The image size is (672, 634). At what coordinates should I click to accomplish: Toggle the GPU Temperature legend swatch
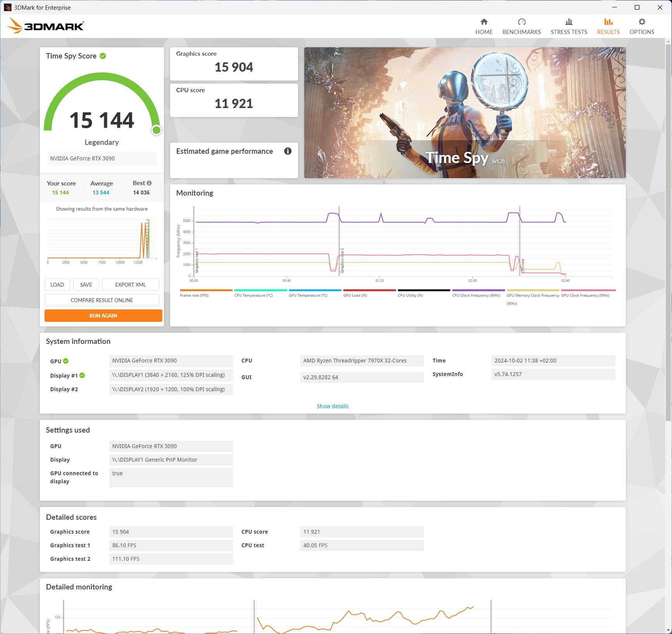tap(315, 290)
